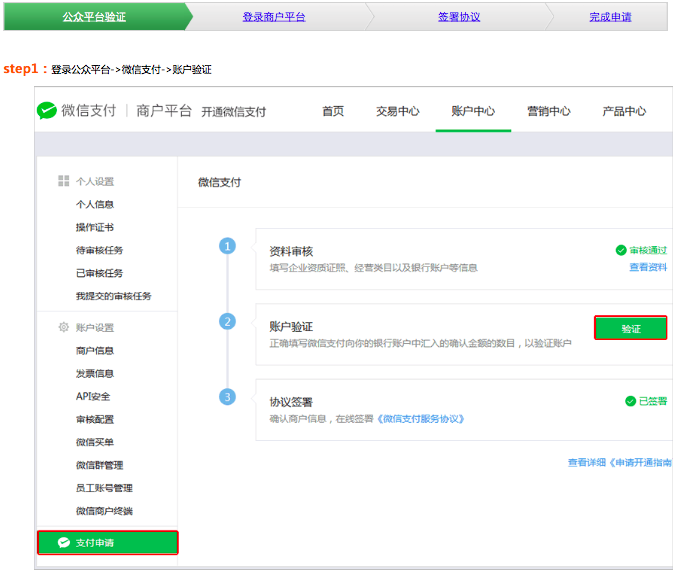Click the 审核通过 status text

[x=648, y=250]
